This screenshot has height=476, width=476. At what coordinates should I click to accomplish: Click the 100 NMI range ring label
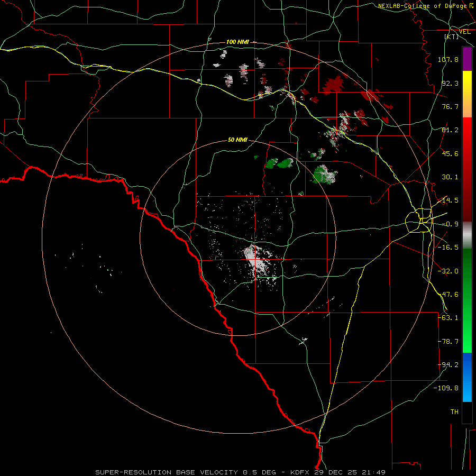point(237,42)
